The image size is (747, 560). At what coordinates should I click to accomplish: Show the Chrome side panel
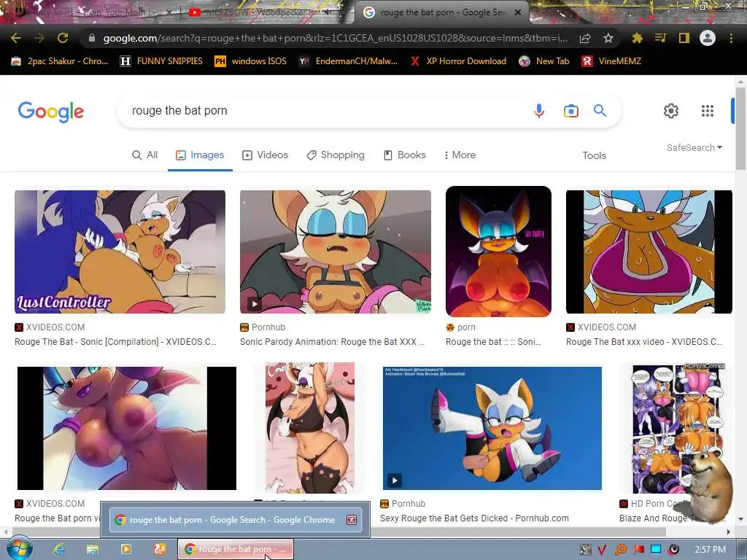click(684, 38)
